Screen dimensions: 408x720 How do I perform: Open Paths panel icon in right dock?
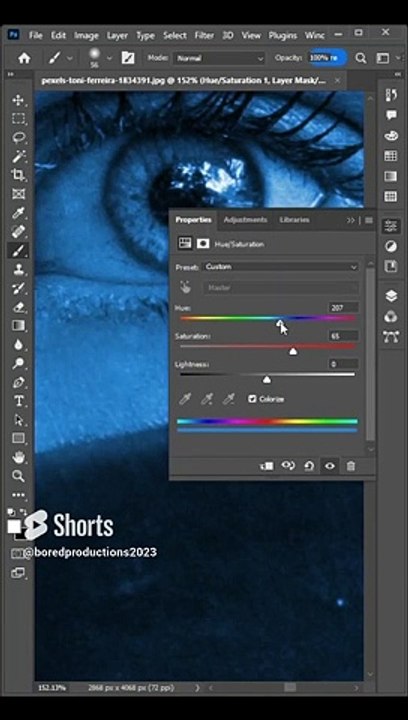click(x=391, y=337)
